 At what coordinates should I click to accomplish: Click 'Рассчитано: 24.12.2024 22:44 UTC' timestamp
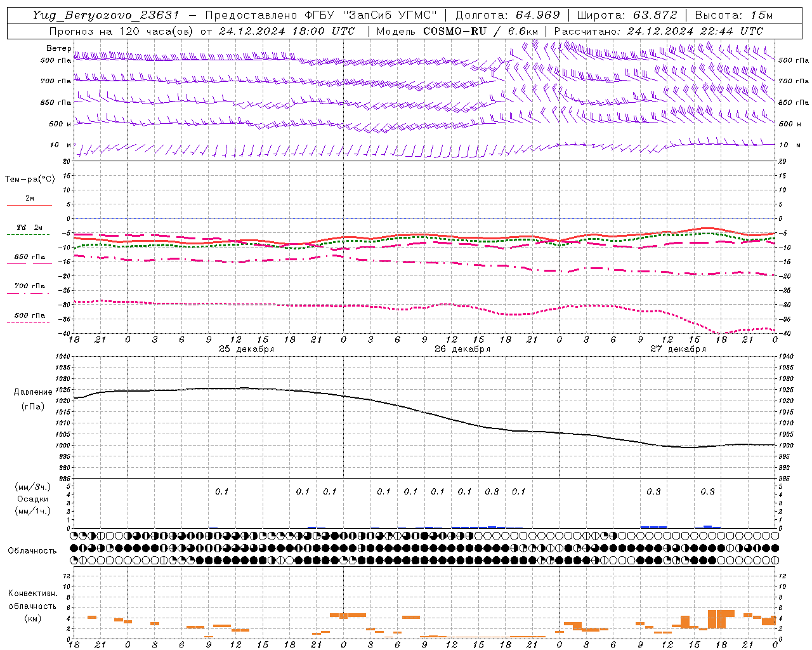click(658, 31)
